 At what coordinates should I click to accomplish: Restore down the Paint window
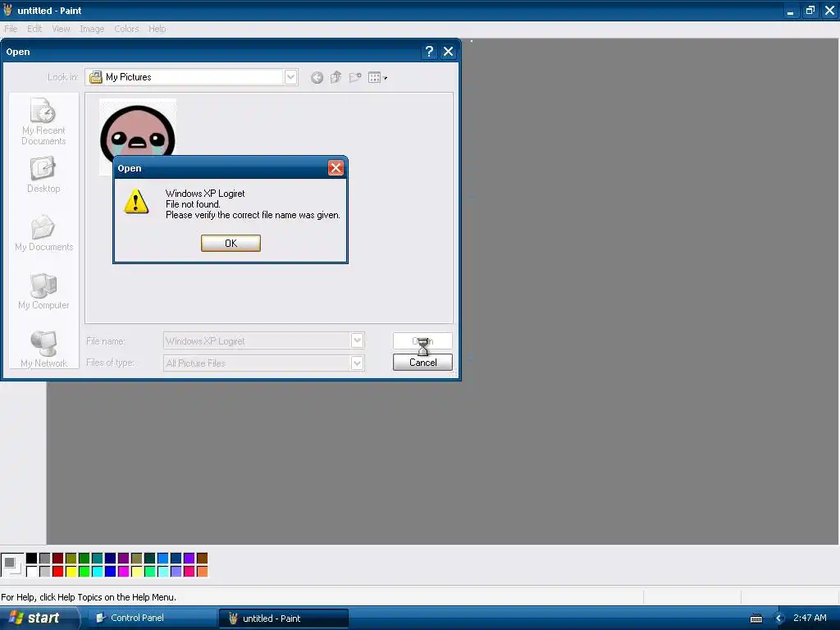(x=810, y=11)
